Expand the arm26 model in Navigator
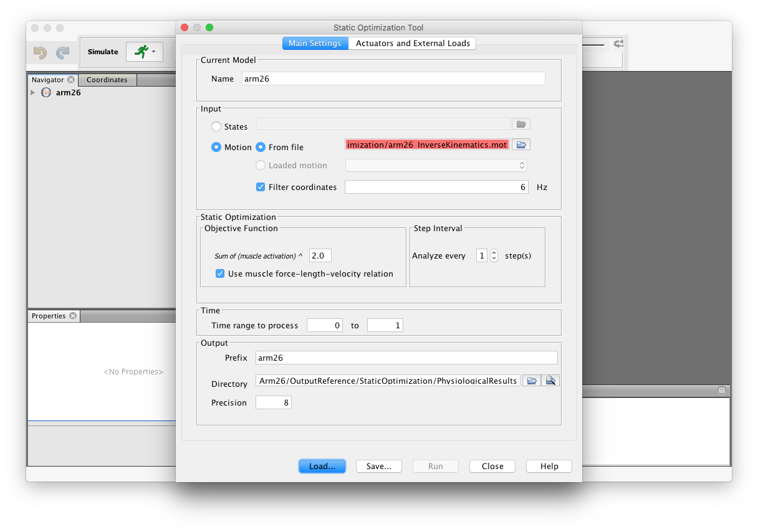 [x=33, y=92]
